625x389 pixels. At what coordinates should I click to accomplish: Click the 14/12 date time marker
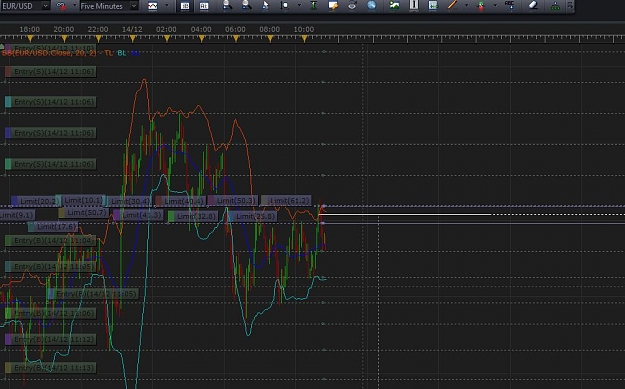pos(133,39)
